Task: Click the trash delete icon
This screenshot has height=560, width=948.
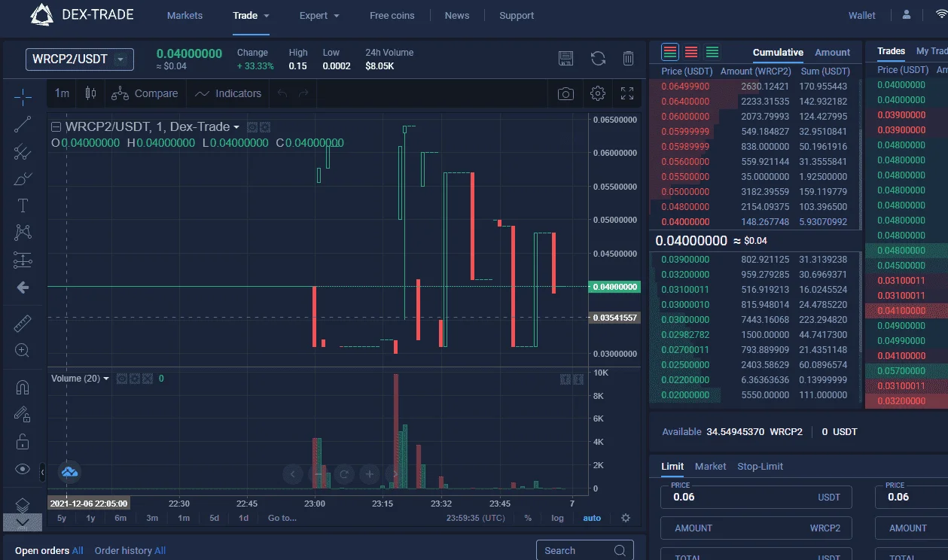Action: click(x=628, y=59)
